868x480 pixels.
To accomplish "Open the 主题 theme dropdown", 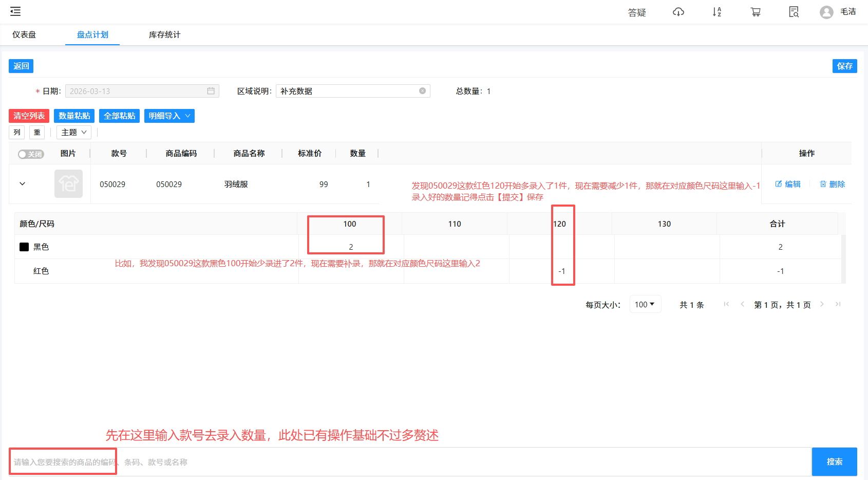I will [x=73, y=132].
